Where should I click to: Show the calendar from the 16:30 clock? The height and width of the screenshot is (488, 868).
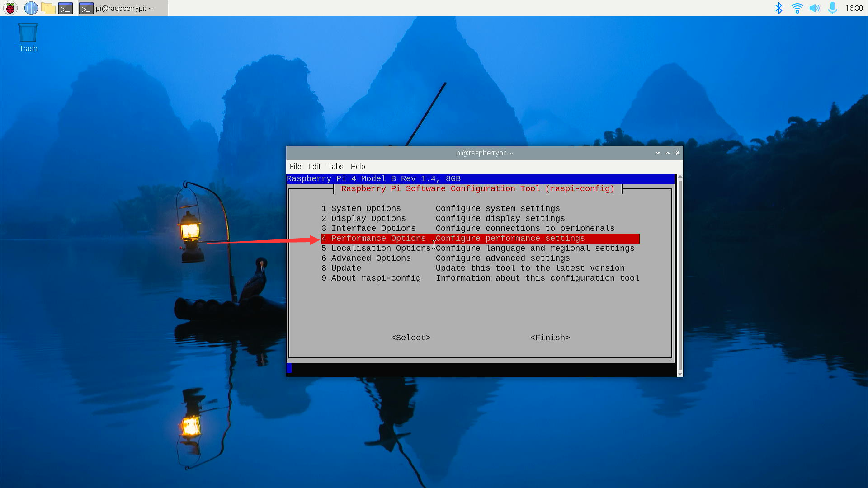pyautogui.click(x=854, y=8)
